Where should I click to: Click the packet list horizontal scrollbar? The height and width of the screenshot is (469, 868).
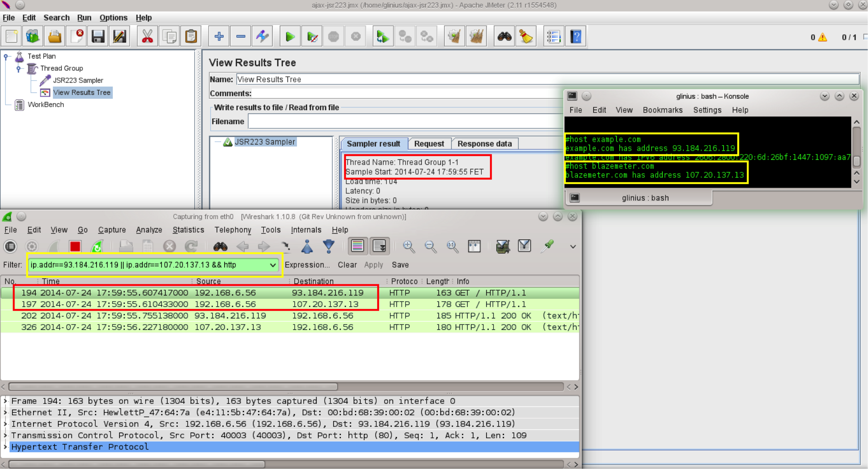click(172, 387)
